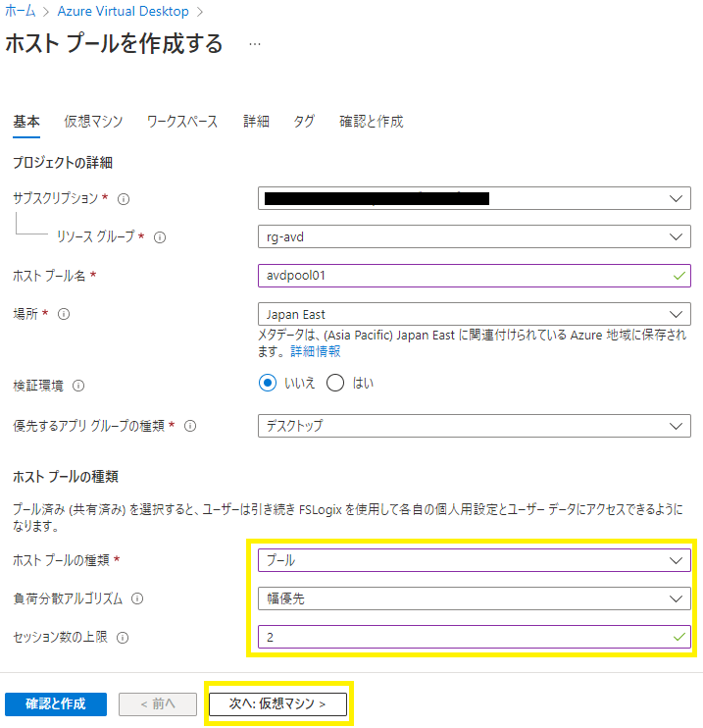Switch to the タグ tab
The image size is (703, 728).
[304, 122]
